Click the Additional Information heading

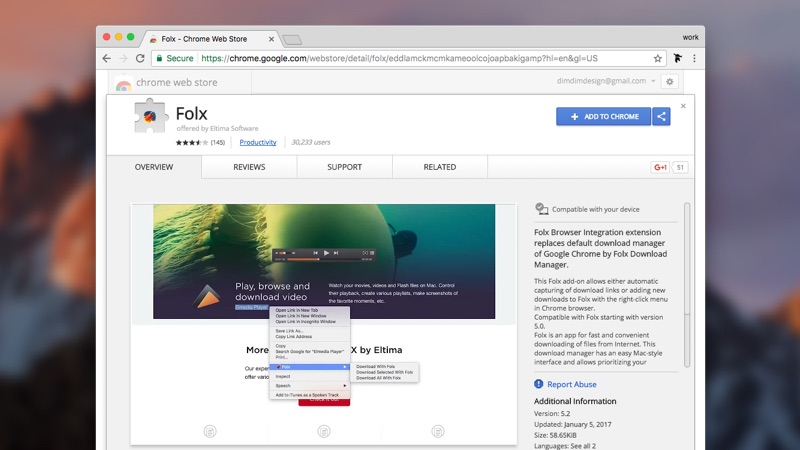pyautogui.click(x=575, y=401)
